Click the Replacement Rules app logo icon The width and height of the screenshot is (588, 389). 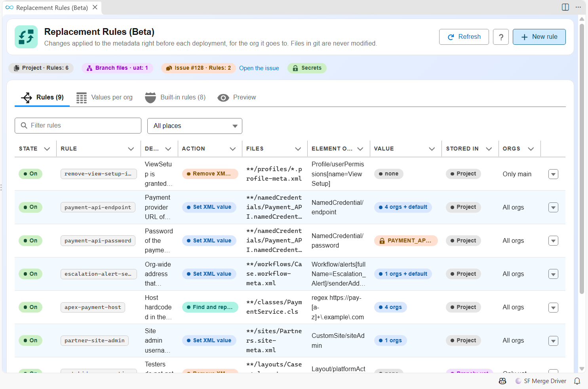[26, 37]
